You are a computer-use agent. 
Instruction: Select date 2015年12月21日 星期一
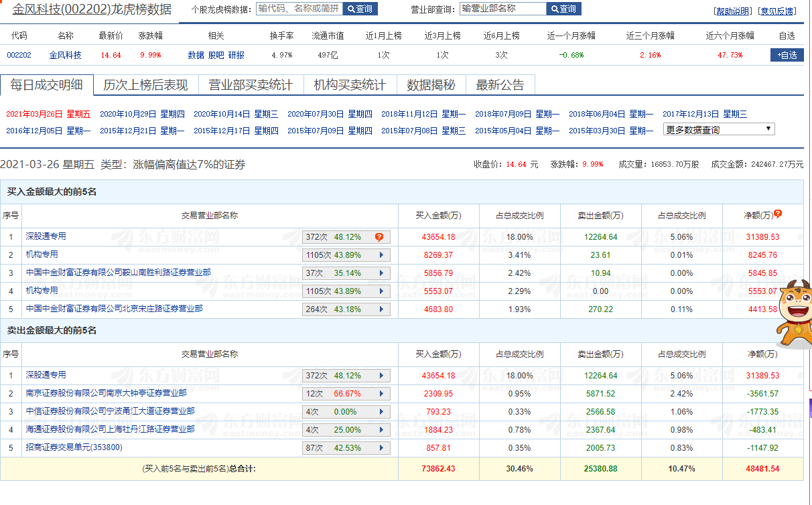[142, 131]
